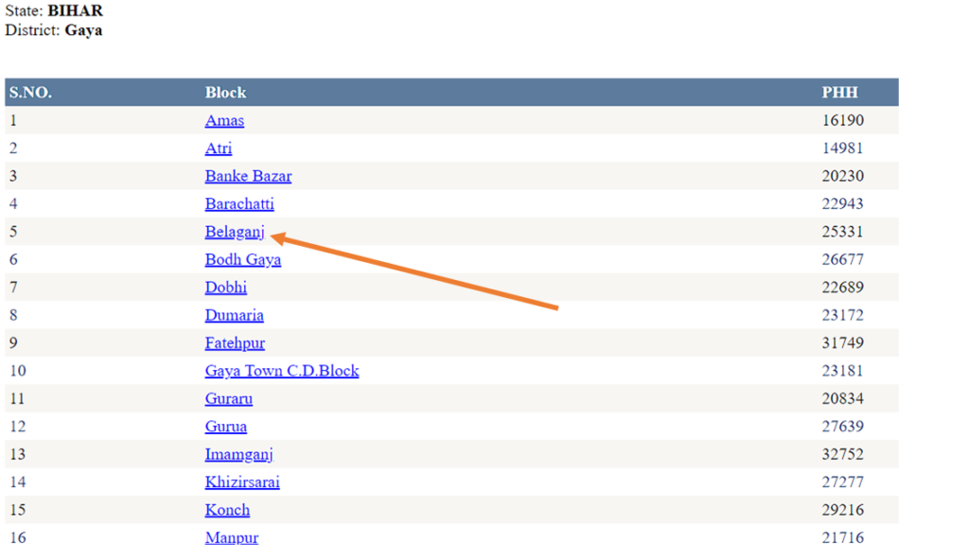Open the Amas block link
Viewport: 969px width, 560px height.
point(224,120)
